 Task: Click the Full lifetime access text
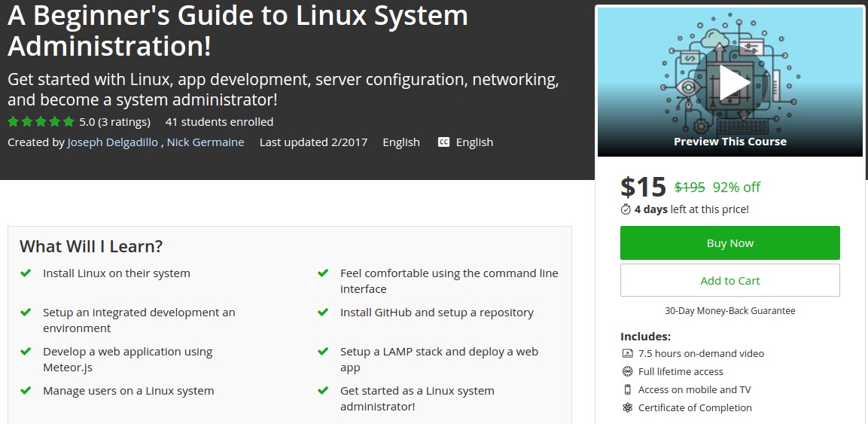click(x=681, y=371)
